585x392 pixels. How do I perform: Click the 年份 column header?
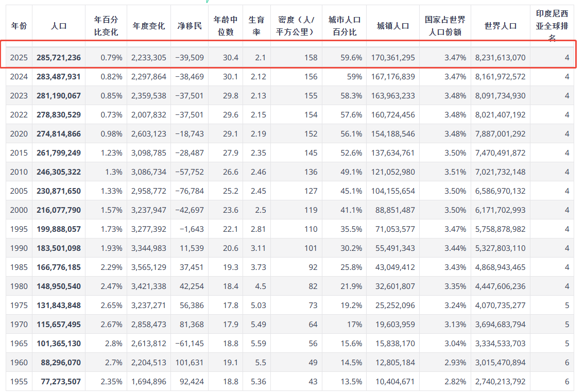[19, 26]
